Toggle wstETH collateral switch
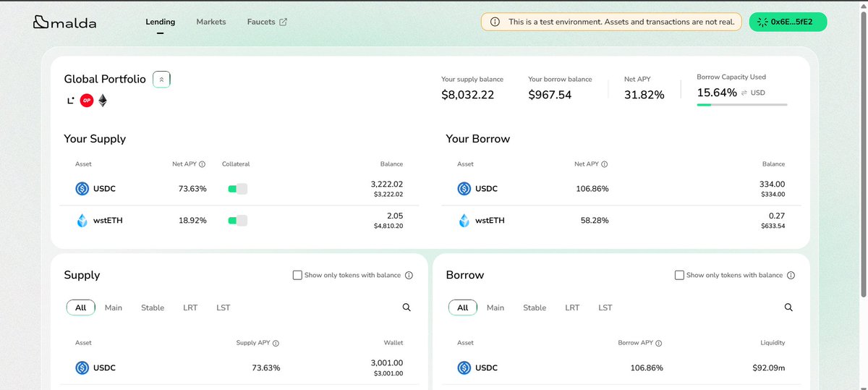 pyautogui.click(x=237, y=221)
